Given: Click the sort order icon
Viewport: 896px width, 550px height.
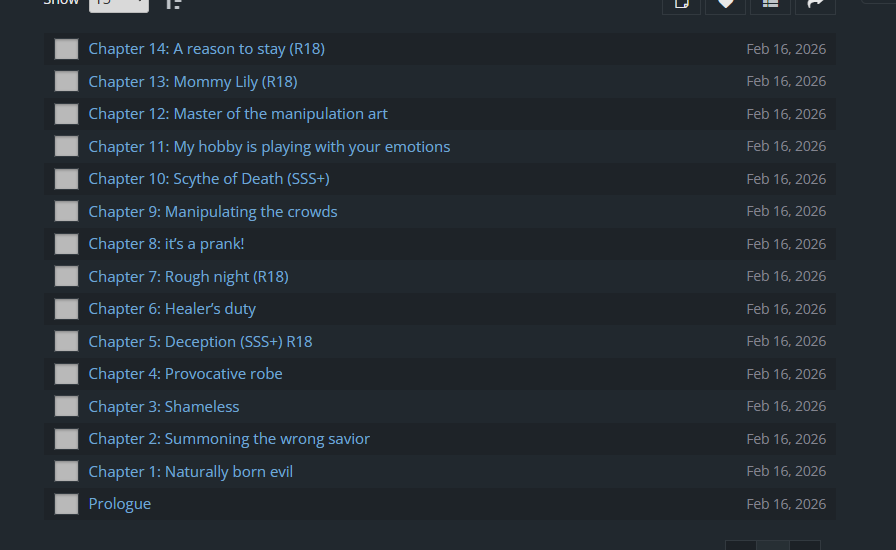Looking at the screenshot, I should tap(173, 3).
